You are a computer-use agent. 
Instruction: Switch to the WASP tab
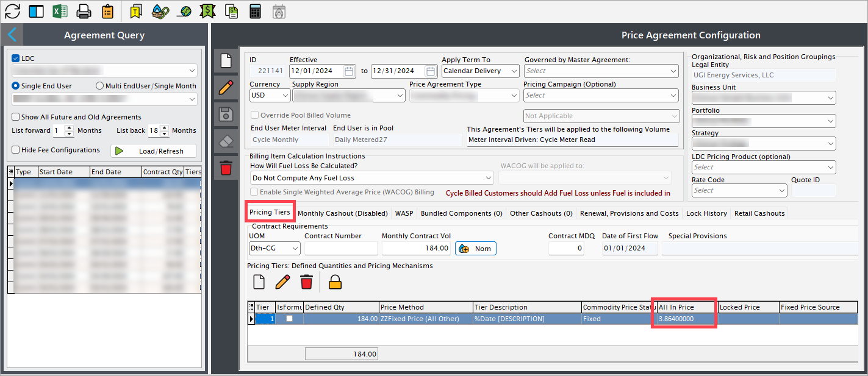[404, 213]
